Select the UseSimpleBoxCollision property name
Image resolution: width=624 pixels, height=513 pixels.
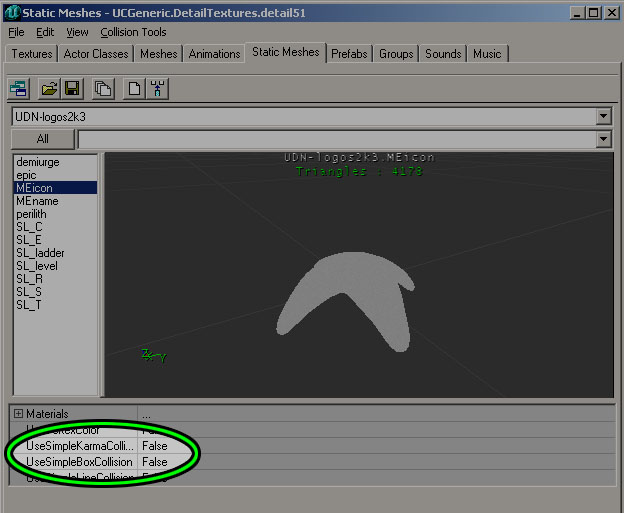(79, 462)
